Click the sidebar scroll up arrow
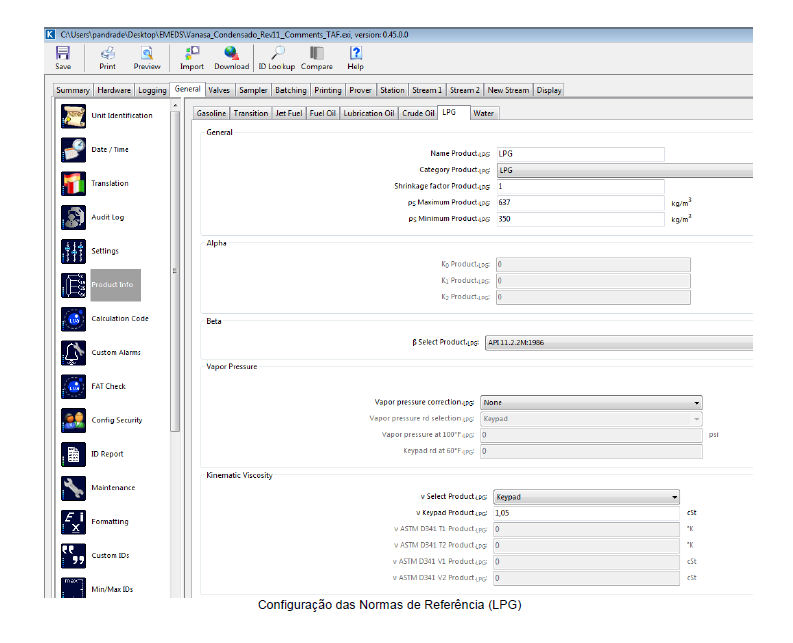The image size is (793, 643). click(x=175, y=106)
